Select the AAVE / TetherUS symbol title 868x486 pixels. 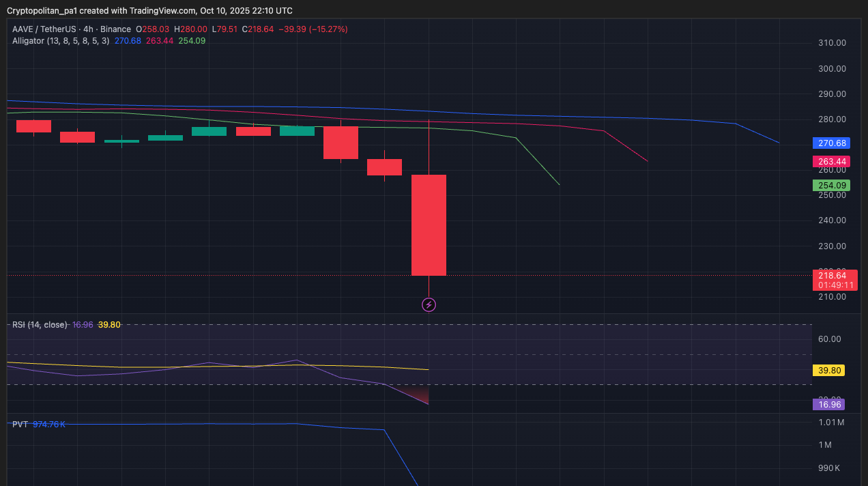tap(43, 29)
